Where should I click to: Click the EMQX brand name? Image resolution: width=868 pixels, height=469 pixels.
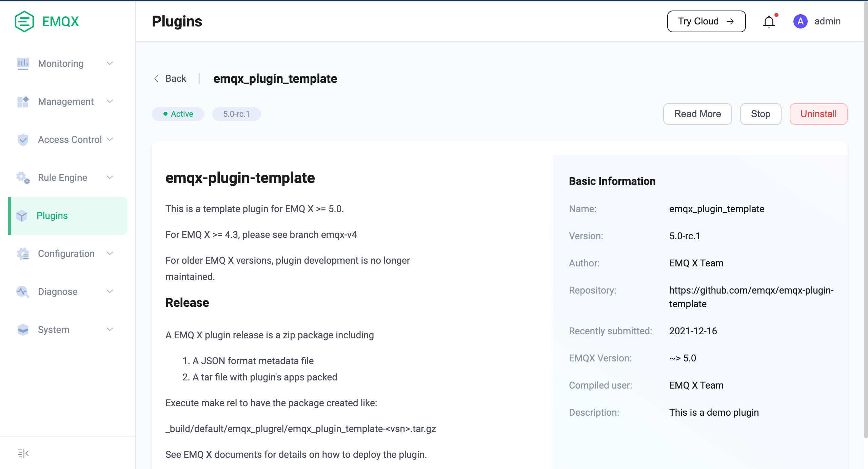(x=60, y=21)
